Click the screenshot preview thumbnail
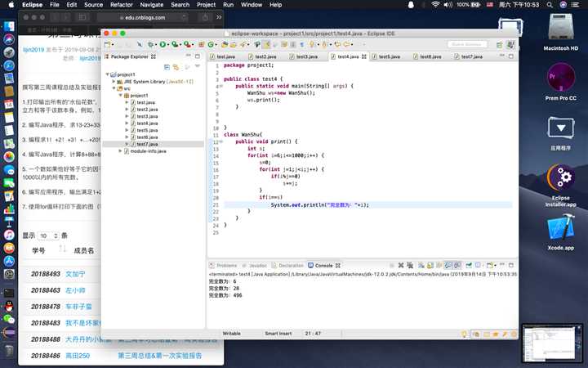 coord(552,343)
